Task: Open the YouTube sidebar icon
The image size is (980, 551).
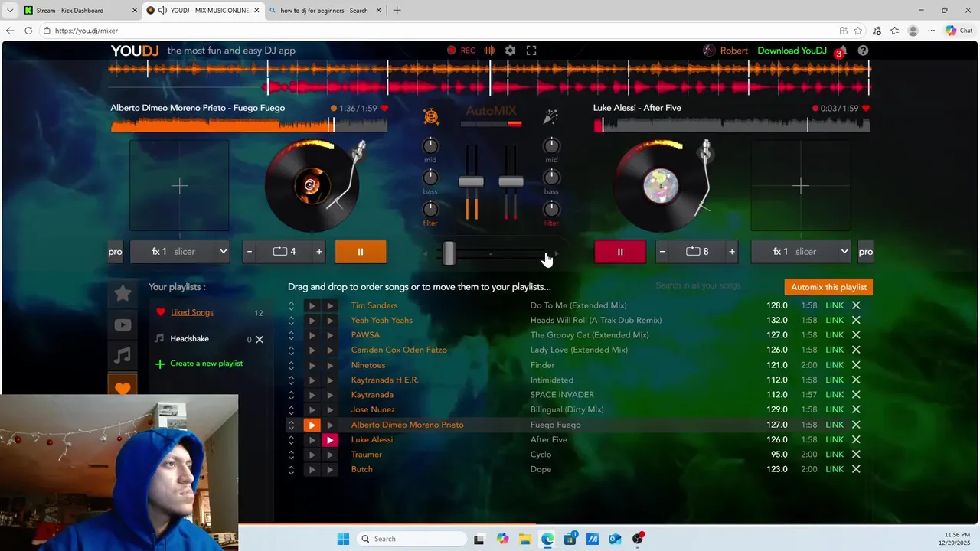Action: click(x=122, y=325)
